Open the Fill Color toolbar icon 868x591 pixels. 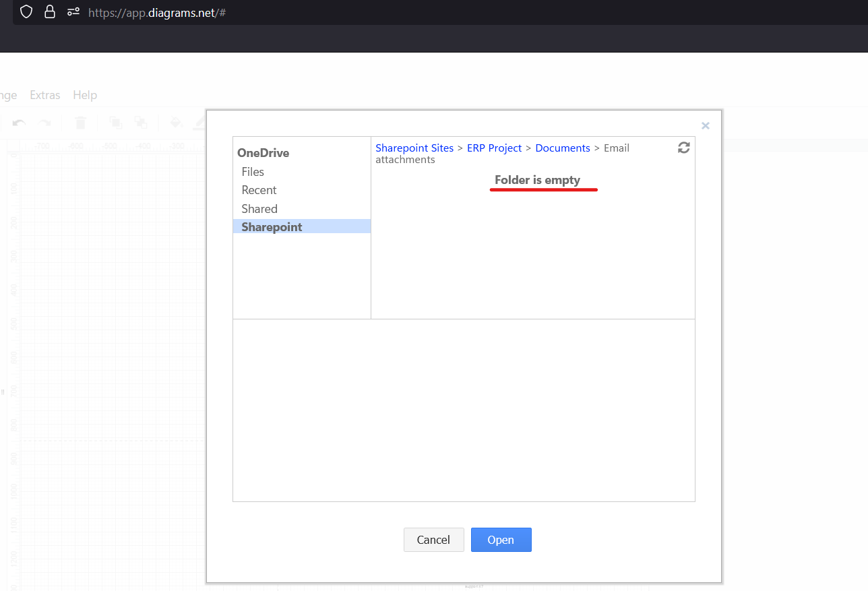point(176,123)
